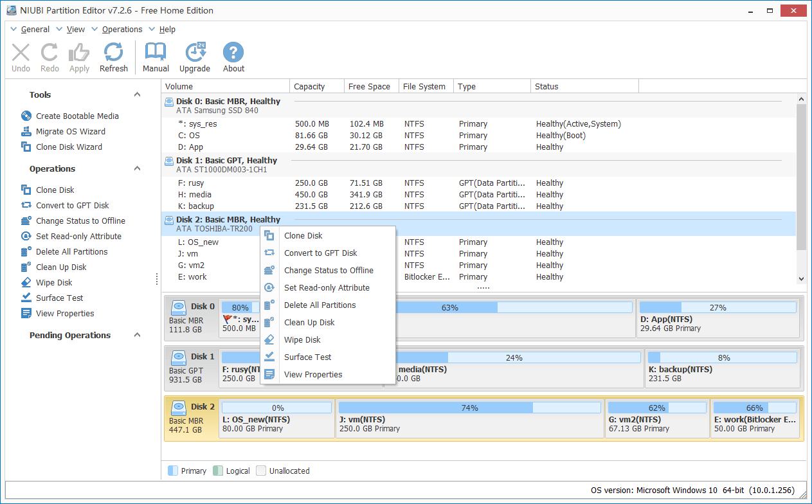The width and height of the screenshot is (812, 504).
Task: Select the C: OS row in volume list
Action: 189,136
